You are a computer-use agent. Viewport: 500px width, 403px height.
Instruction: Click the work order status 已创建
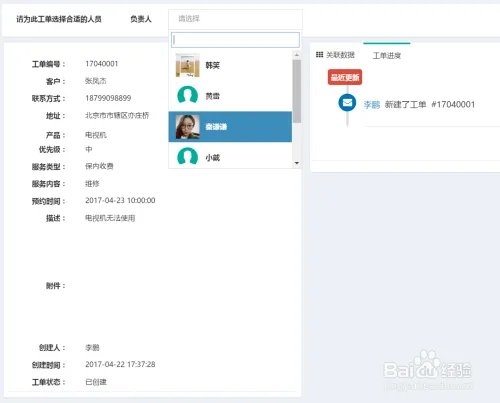click(96, 382)
